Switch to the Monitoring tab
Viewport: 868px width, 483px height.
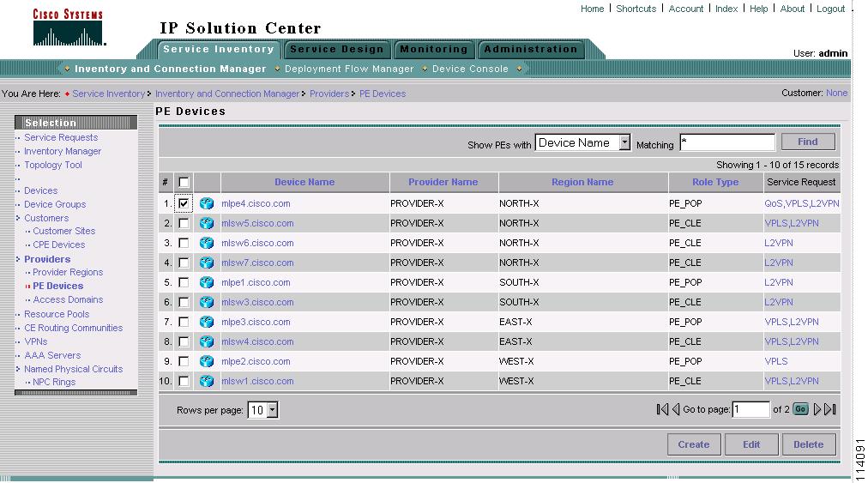pyautogui.click(x=434, y=49)
